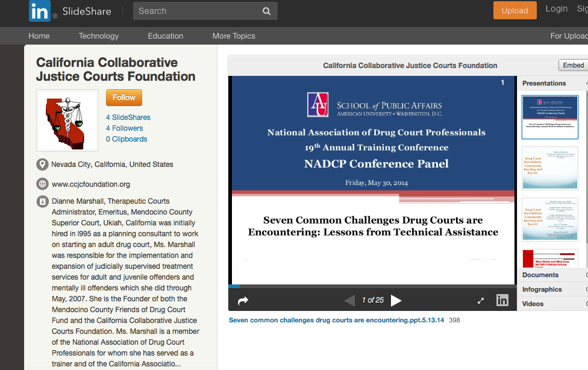588x370 pixels.
Task: Click the LinkedIn icon in player bar
Action: click(502, 300)
